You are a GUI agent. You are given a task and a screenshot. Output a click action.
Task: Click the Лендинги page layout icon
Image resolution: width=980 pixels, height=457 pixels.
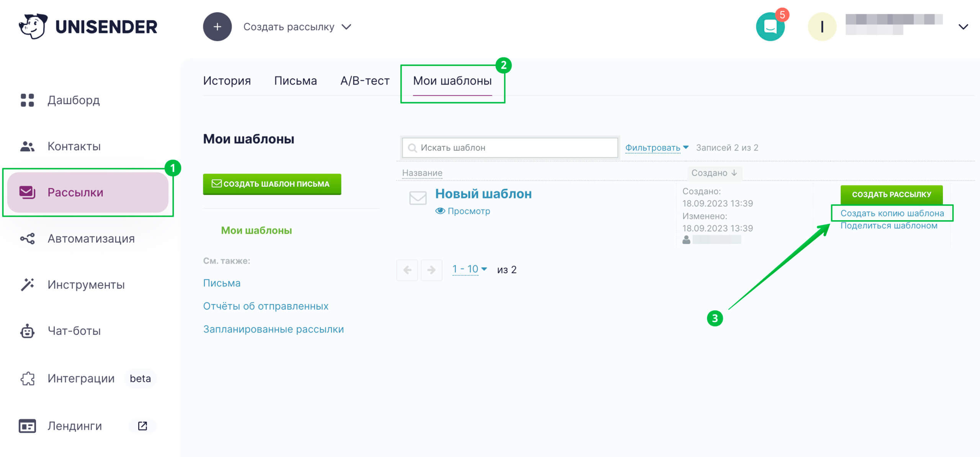coord(27,426)
